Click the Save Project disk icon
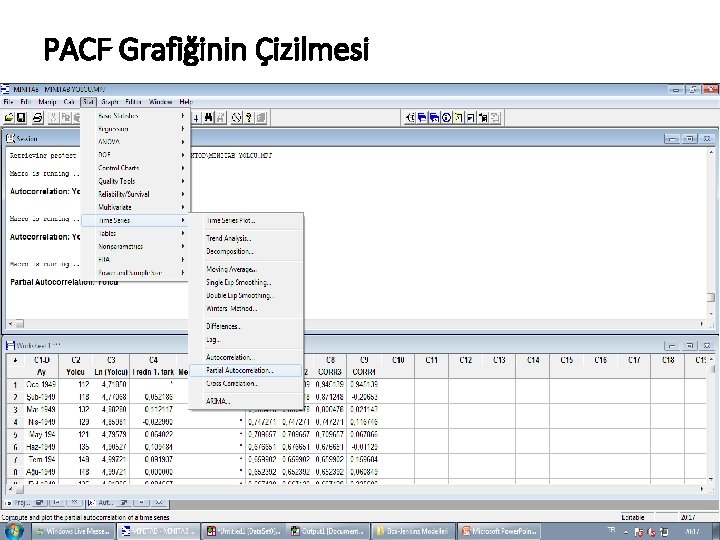 (x=21, y=118)
